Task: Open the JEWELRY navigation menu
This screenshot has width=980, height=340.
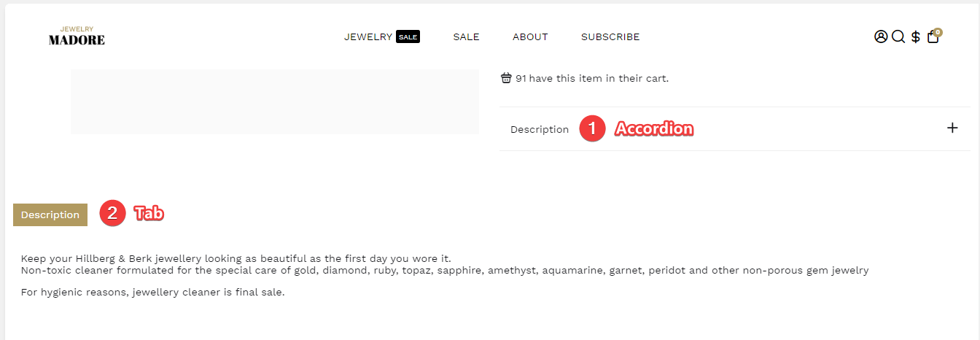Action: coord(368,37)
